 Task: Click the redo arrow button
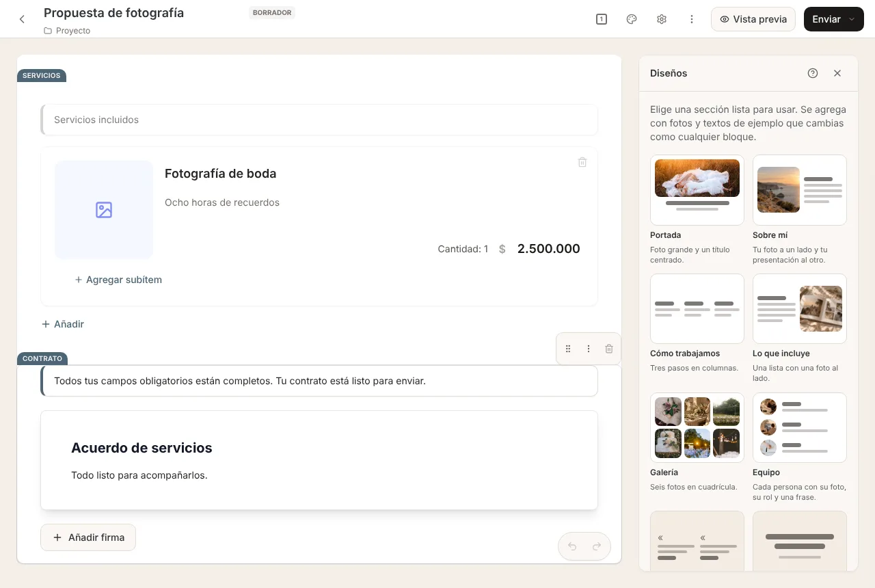597,546
